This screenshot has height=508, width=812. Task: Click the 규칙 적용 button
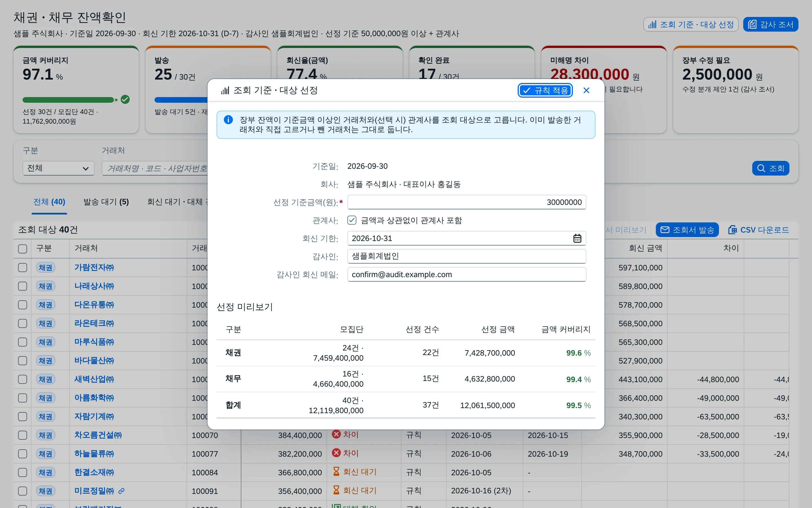(x=545, y=90)
